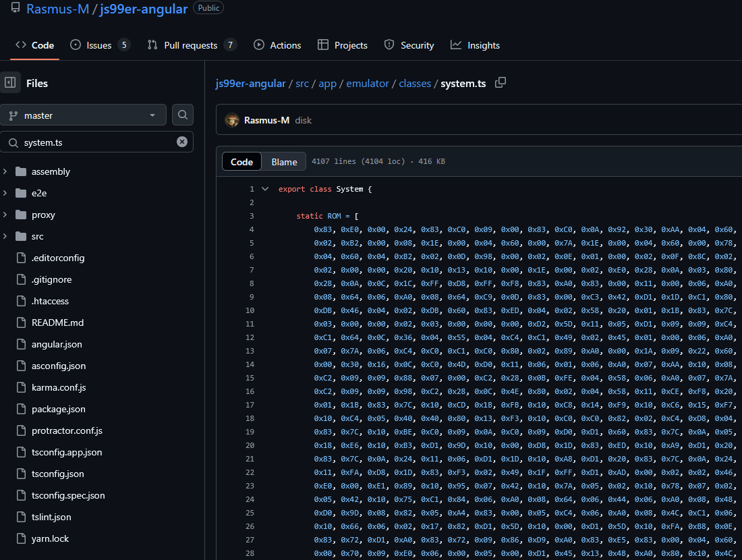The width and height of the screenshot is (742, 560).
Task: Click line number 28 in code
Action: (250, 553)
